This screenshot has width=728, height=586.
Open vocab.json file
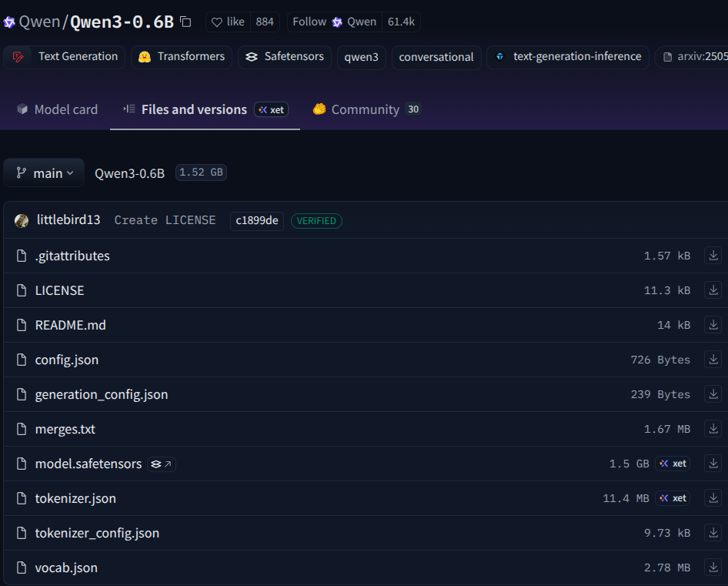click(66, 568)
